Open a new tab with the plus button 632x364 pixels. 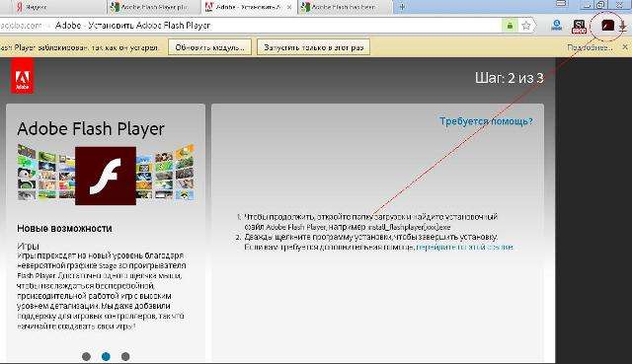click(x=402, y=7)
